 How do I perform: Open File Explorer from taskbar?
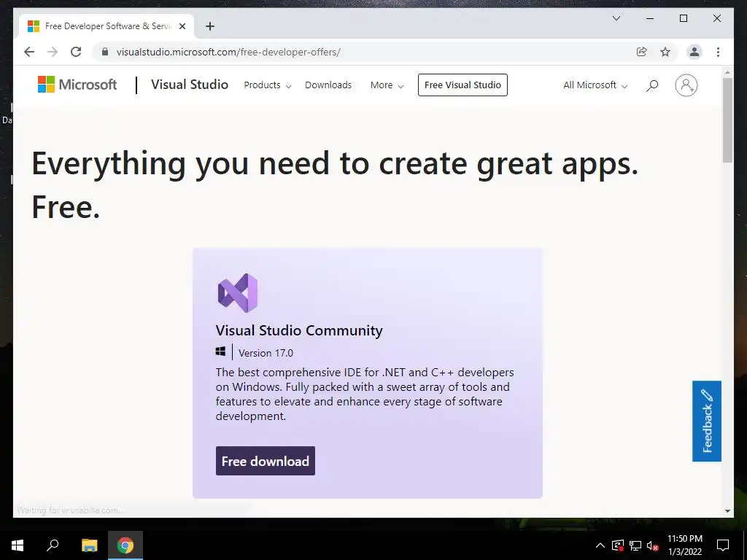pyautogui.click(x=89, y=545)
